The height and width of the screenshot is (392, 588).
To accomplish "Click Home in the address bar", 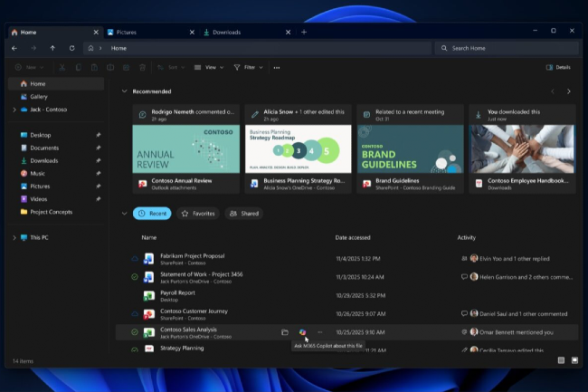I will coord(119,48).
